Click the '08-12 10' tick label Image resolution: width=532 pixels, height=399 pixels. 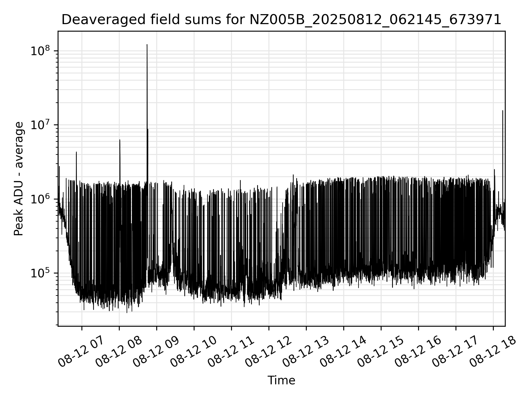point(193,351)
